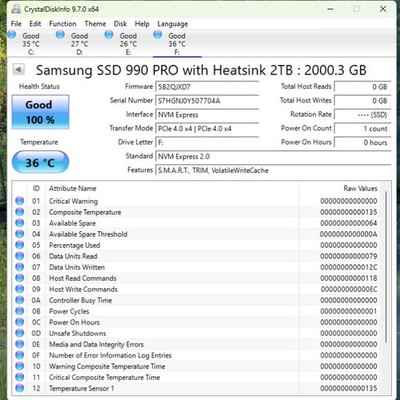Click the Total Host Writes value field
This screenshot has width=400, height=400.
362,101
